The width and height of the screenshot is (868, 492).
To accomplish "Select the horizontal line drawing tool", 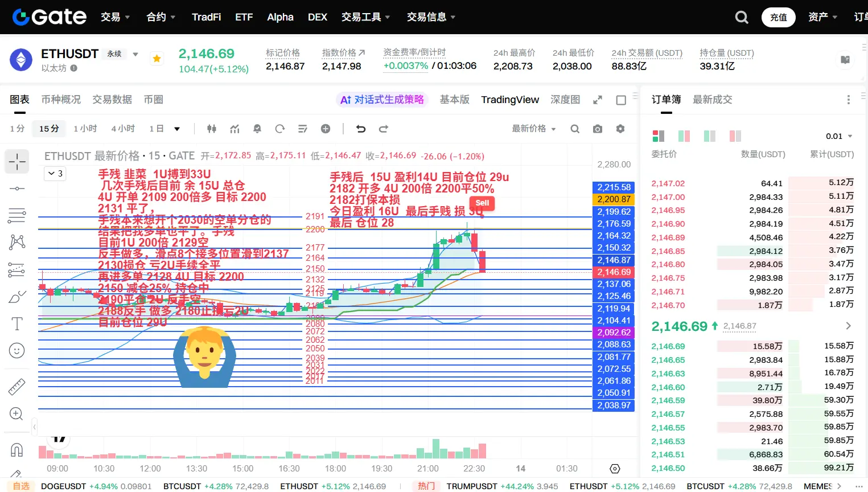I will point(17,188).
